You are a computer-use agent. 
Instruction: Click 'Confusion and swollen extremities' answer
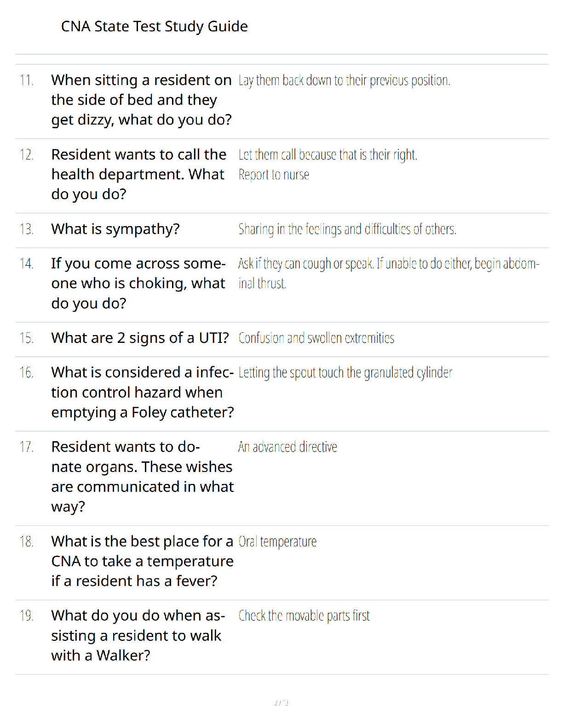(316, 338)
